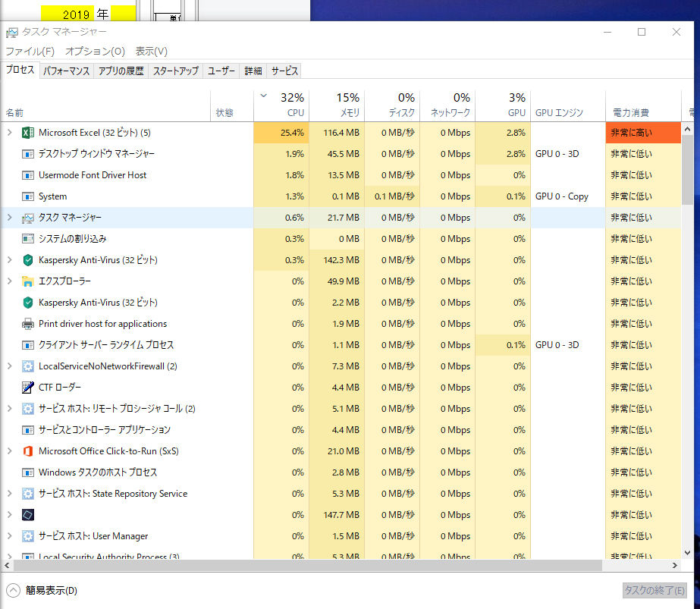Click the Microsoft Excel process icon
The image size is (700, 609).
tap(27, 133)
